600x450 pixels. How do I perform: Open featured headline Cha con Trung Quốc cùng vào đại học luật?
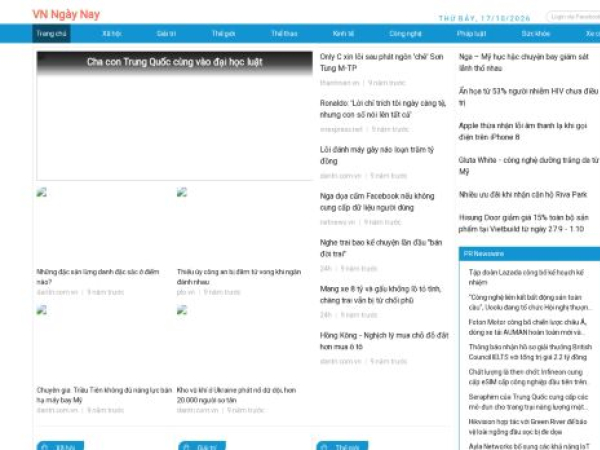(x=174, y=62)
